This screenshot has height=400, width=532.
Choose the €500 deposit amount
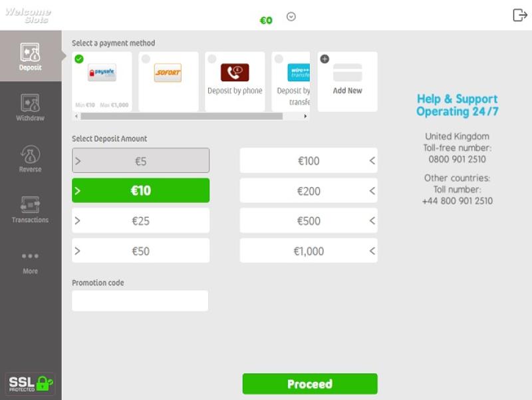coord(309,221)
